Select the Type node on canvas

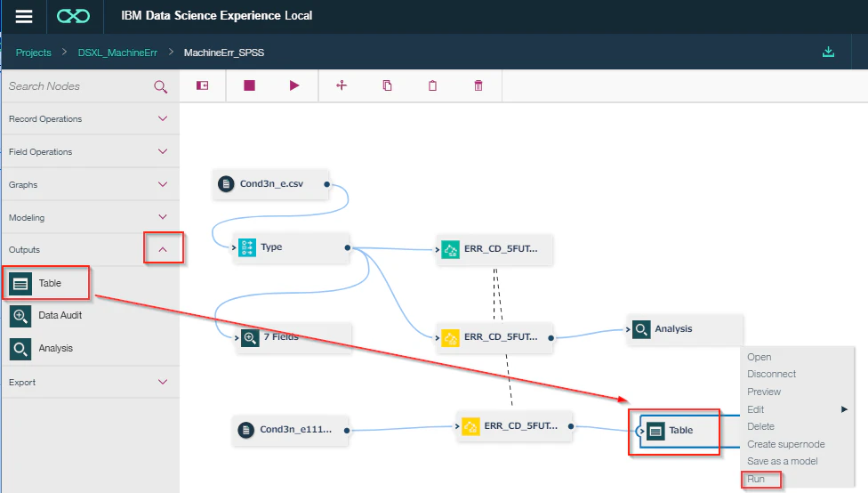pos(291,247)
